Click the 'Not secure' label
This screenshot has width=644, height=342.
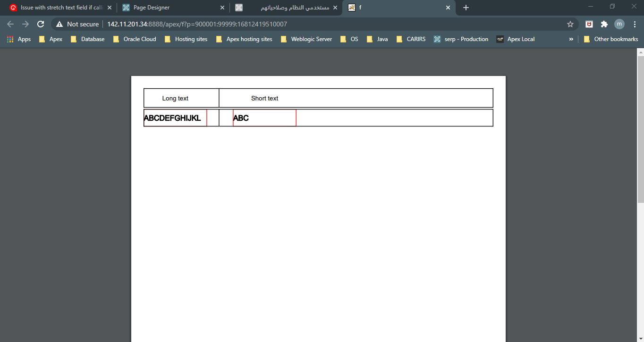pyautogui.click(x=83, y=24)
